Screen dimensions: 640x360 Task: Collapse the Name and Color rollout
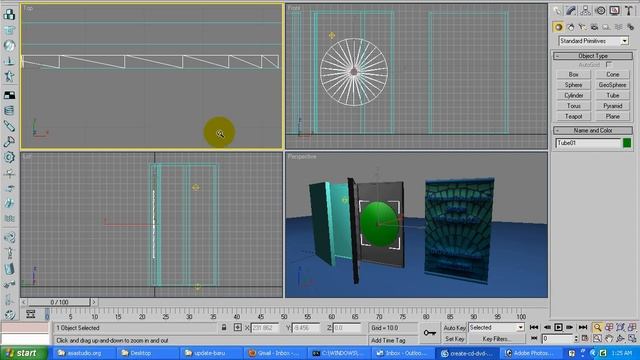pos(593,131)
